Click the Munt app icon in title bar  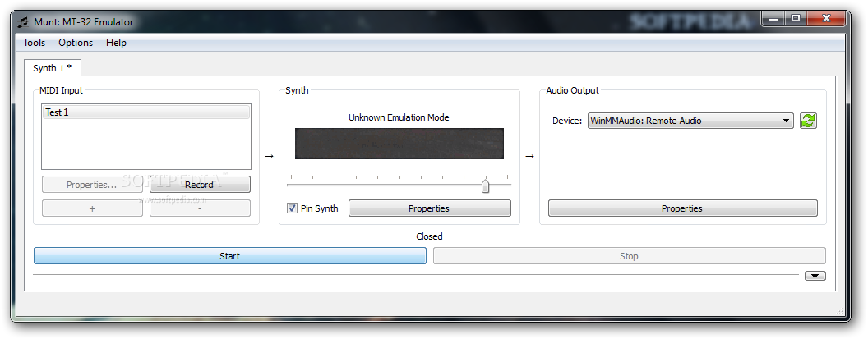pyautogui.click(x=23, y=22)
